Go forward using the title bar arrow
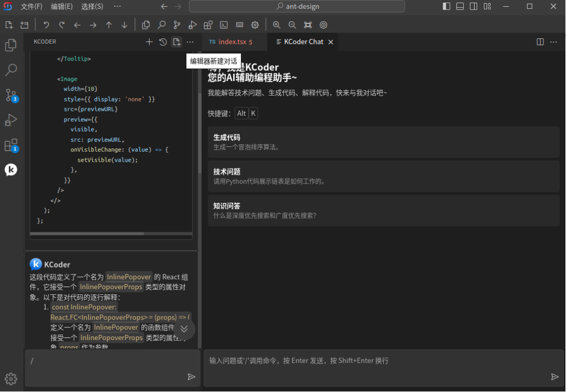This screenshot has height=392, width=567. [178, 6]
